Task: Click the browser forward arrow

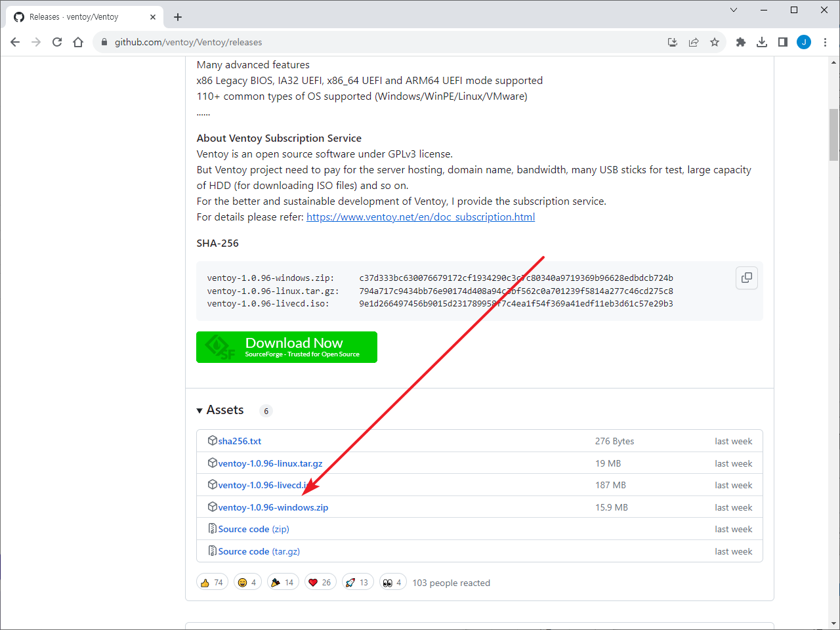Action: pos(36,42)
